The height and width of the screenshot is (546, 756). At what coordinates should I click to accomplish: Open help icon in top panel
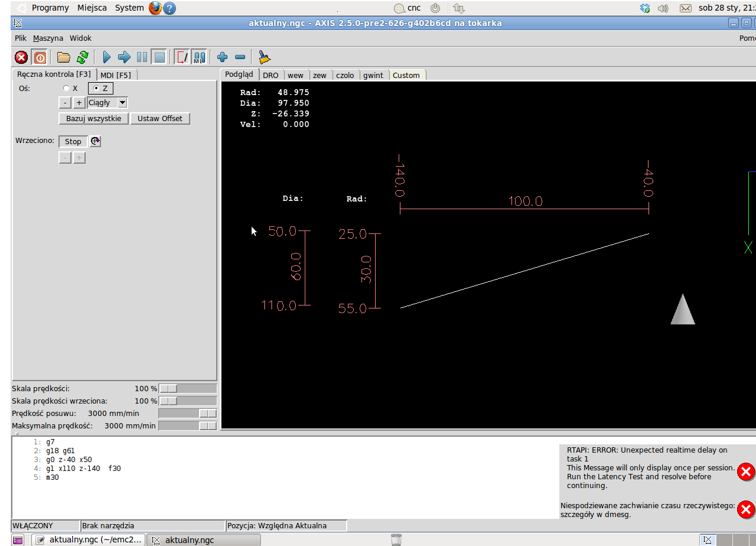(x=170, y=8)
